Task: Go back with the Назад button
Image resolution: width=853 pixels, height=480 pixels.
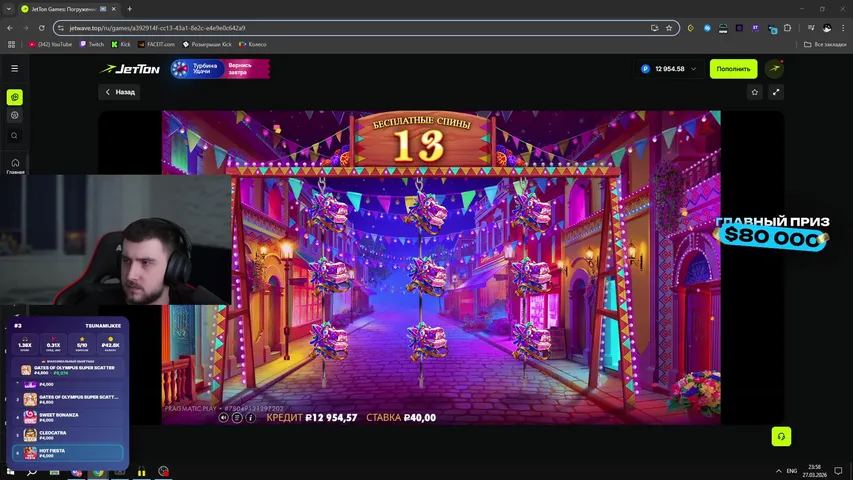Action: click(119, 92)
